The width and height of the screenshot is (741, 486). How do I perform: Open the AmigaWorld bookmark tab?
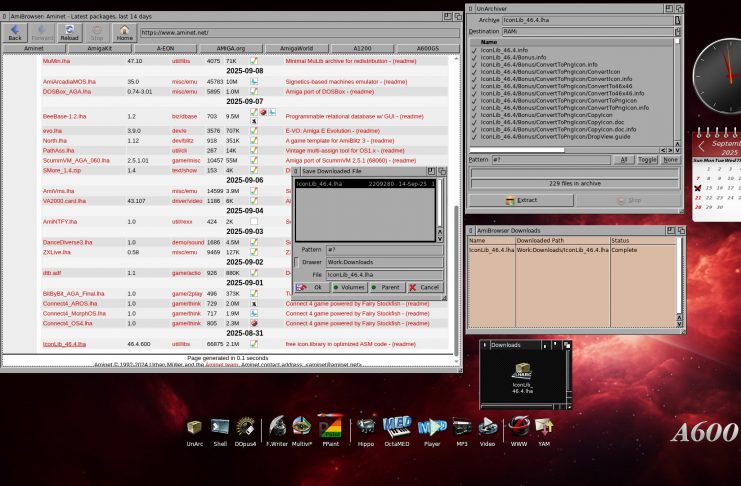[296, 48]
